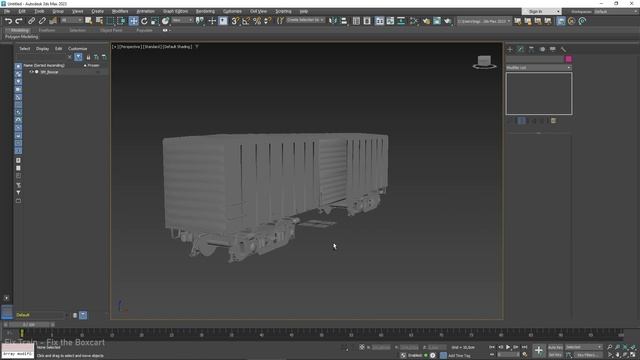Click the Mirror tool icon
Image resolution: width=640 pixels, height=360 pixels.
coord(333,21)
